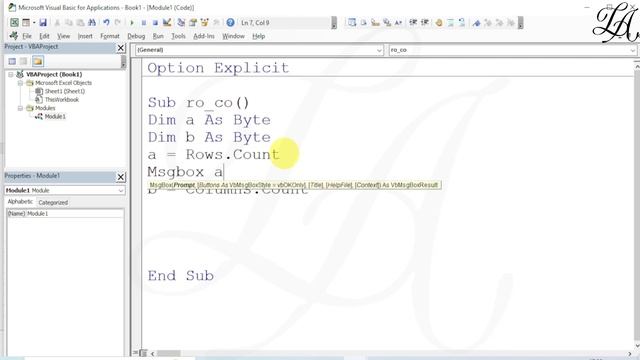Save the workbook with the floppy icon
The image size is (640, 360).
click(x=43, y=23)
